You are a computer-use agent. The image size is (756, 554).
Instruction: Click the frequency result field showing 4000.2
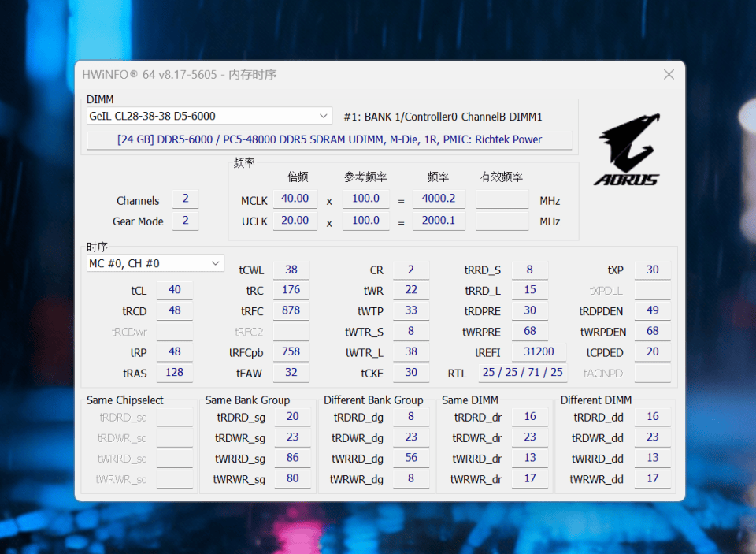point(439,199)
